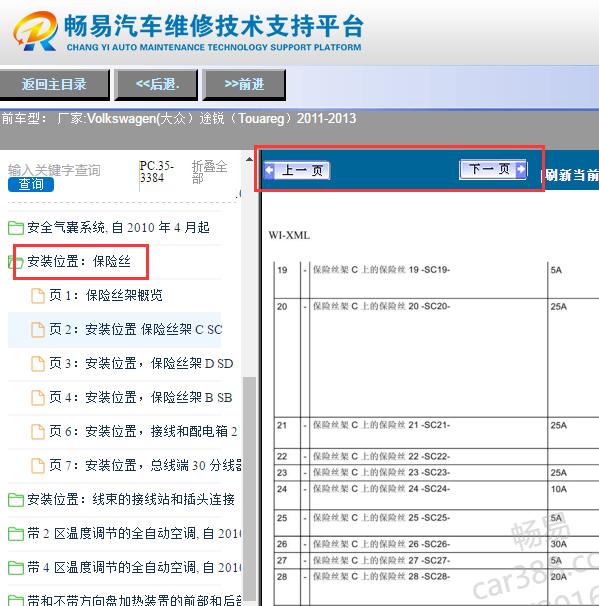Click folder icon of 线束的接线站
This screenshot has width=599, height=606.
(16, 500)
